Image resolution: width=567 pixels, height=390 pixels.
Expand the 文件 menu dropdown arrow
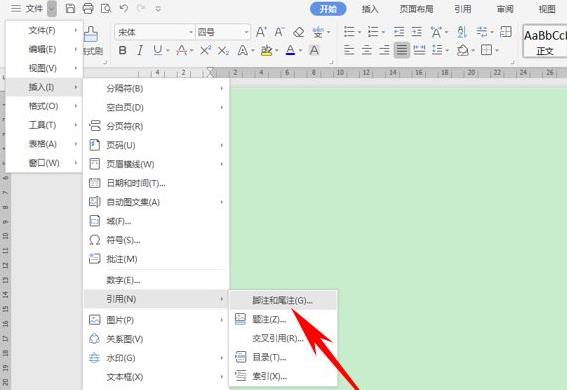click(52, 9)
